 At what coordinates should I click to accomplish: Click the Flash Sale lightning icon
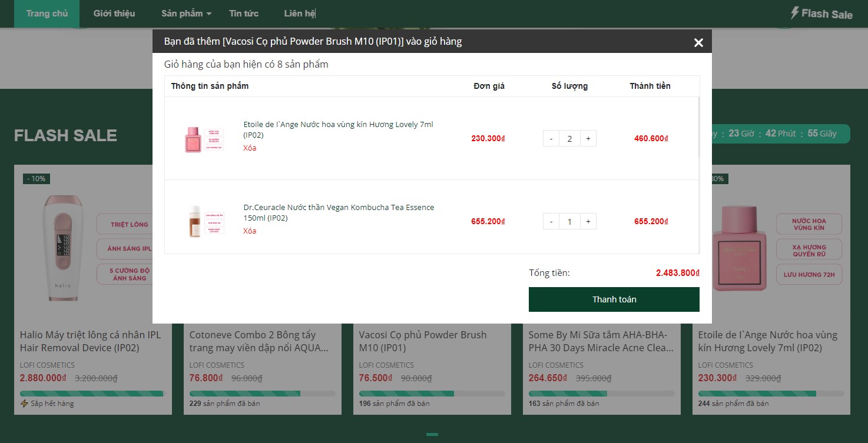pos(795,13)
